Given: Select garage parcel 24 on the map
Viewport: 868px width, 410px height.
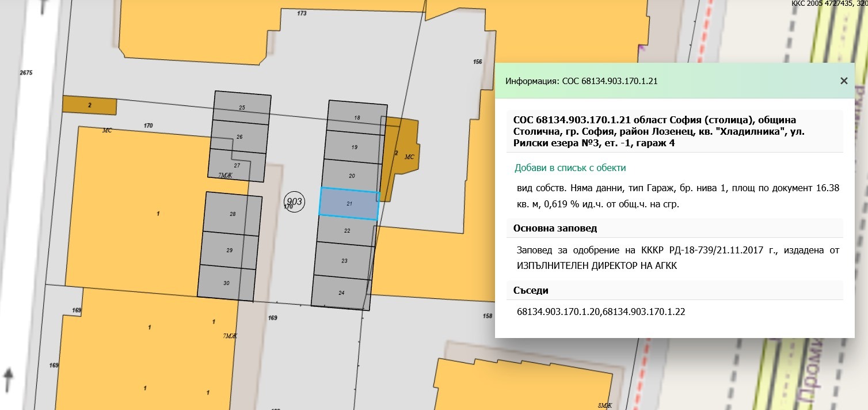Looking at the screenshot, I should click(x=342, y=293).
